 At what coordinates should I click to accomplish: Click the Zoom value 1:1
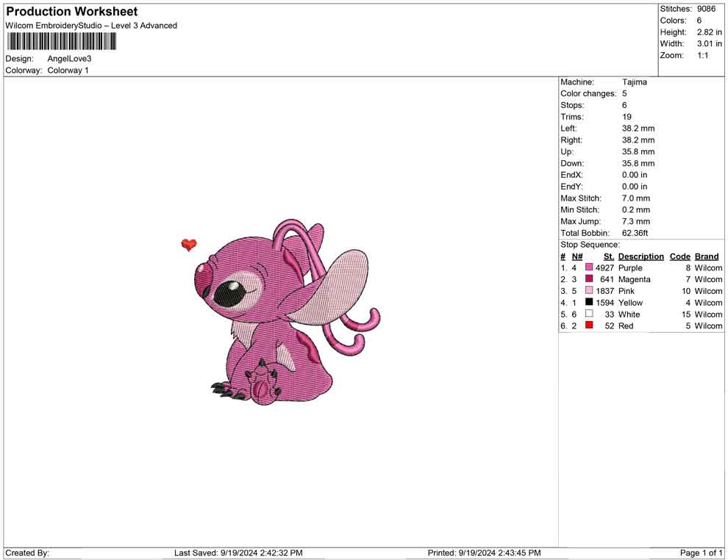[703, 55]
